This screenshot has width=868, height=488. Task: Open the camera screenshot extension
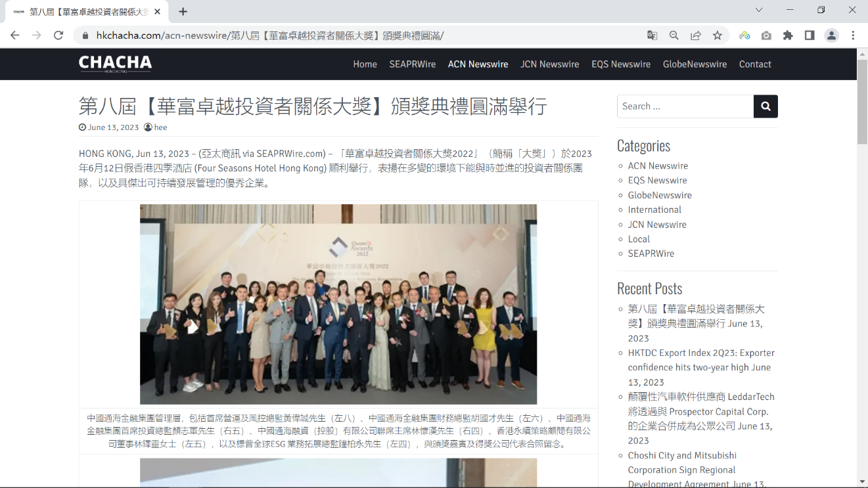pyautogui.click(x=766, y=35)
